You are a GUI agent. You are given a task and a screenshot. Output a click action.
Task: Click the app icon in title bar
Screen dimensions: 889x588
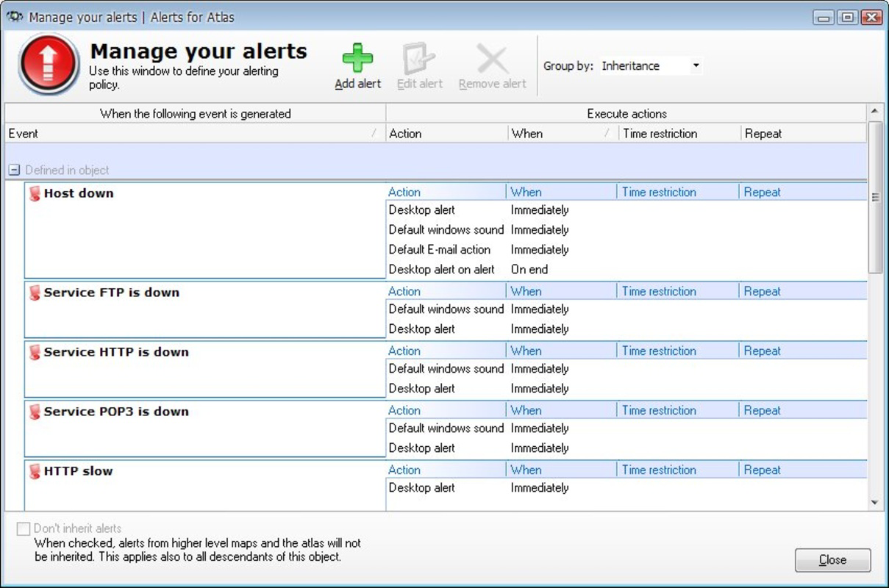15,16
